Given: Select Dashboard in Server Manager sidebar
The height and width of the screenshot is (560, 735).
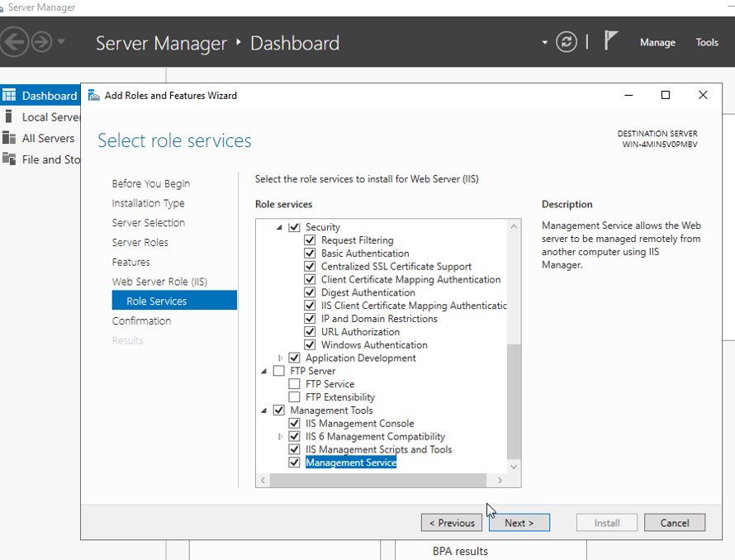Looking at the screenshot, I should pyautogui.click(x=40, y=96).
